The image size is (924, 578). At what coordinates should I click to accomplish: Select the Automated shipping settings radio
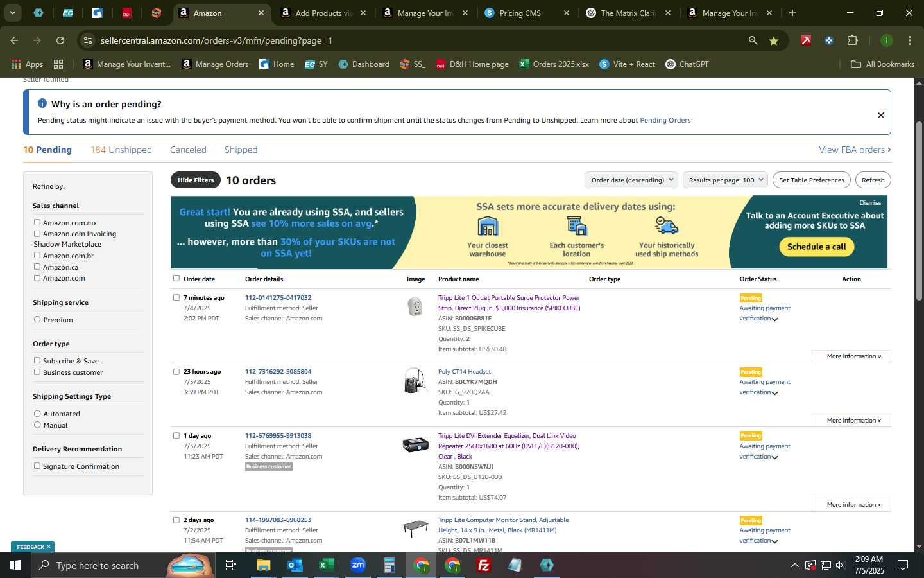tap(37, 414)
